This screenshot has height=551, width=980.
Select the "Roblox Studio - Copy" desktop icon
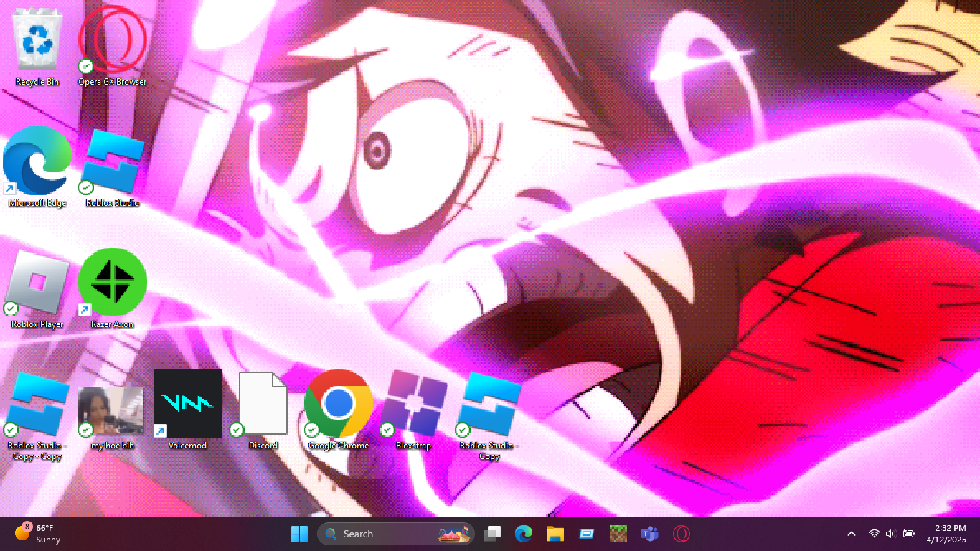pyautogui.click(x=489, y=415)
